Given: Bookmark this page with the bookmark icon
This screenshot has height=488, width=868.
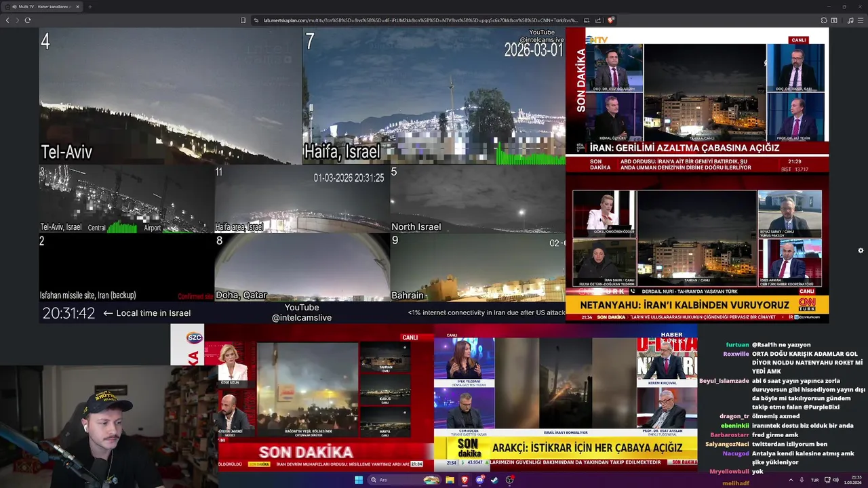Looking at the screenshot, I should 243,20.
